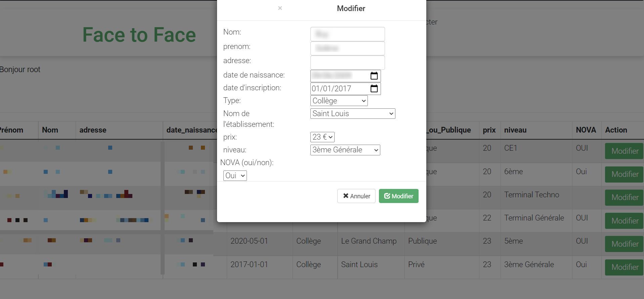Click Modifier button in the CE1 row

(625, 151)
